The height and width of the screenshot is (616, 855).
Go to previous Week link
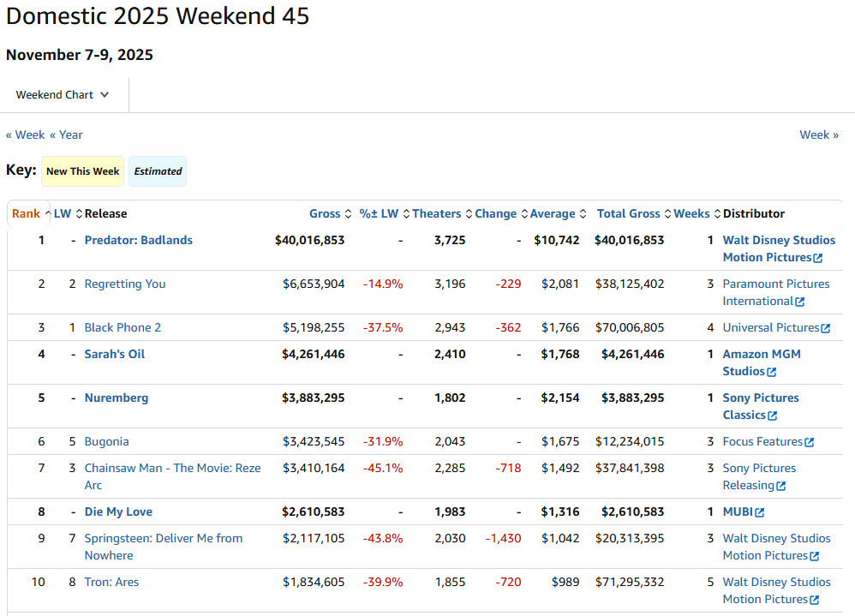(26, 135)
